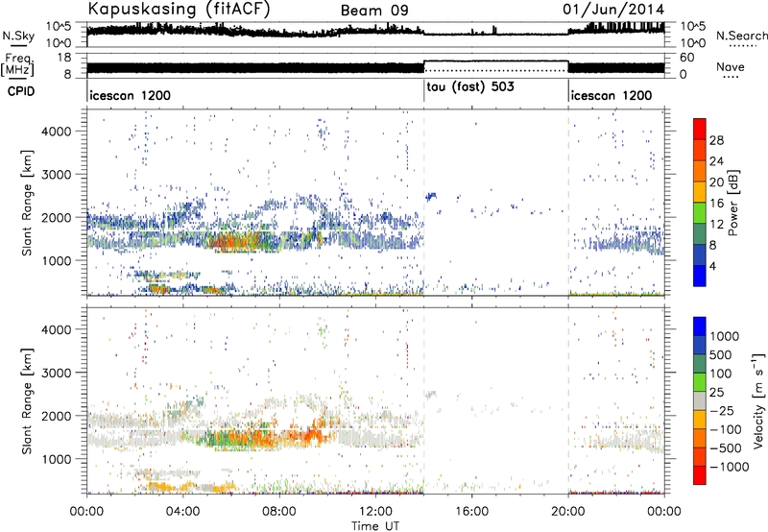This screenshot has height=532, width=768.
Task: Click the 08:00 time tick label
Action: click(x=279, y=512)
